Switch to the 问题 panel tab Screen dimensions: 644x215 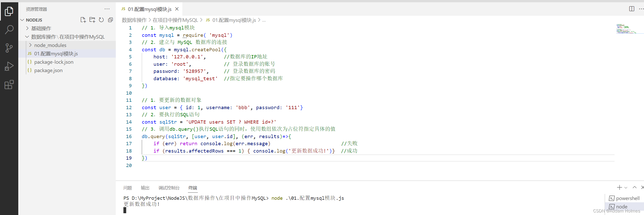[x=128, y=188]
